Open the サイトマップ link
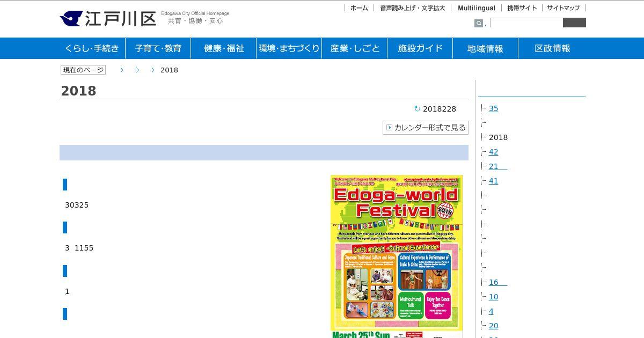The image size is (644, 338). coord(563,8)
